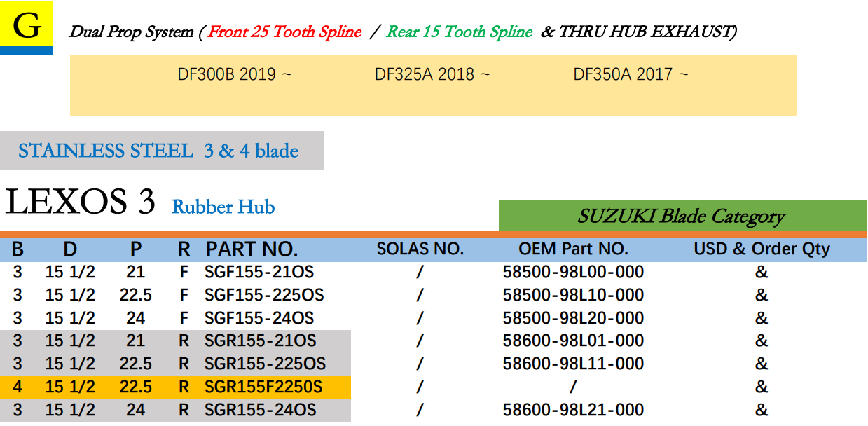The height and width of the screenshot is (426, 868).
Task: Click OEM number '58500-98L10-000'
Action: click(573, 295)
